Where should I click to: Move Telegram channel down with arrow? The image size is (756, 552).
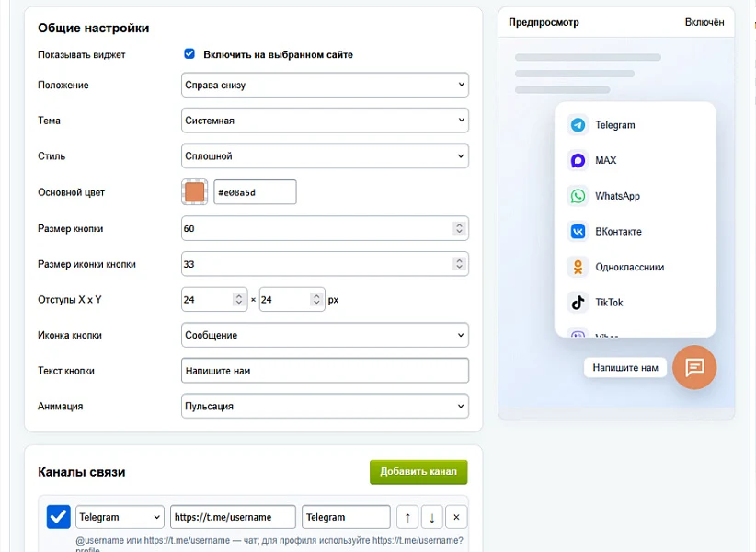(x=432, y=517)
